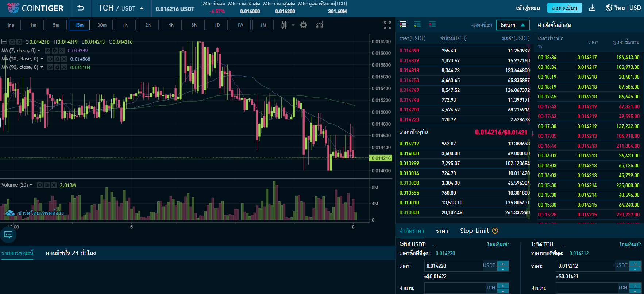
Task: Click best buy price 0.014220 link
Action: [445, 253]
